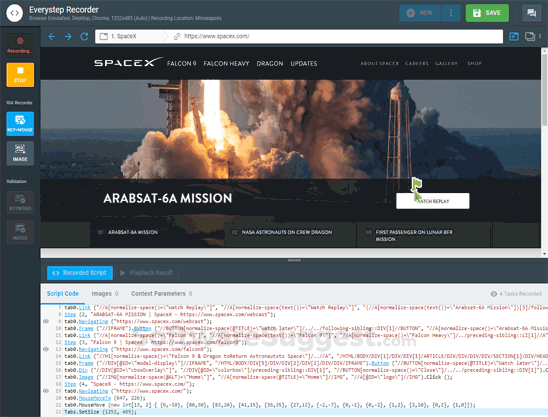The width and height of the screenshot is (548, 417).
Task: Click the NEW recording button
Action: (x=420, y=13)
